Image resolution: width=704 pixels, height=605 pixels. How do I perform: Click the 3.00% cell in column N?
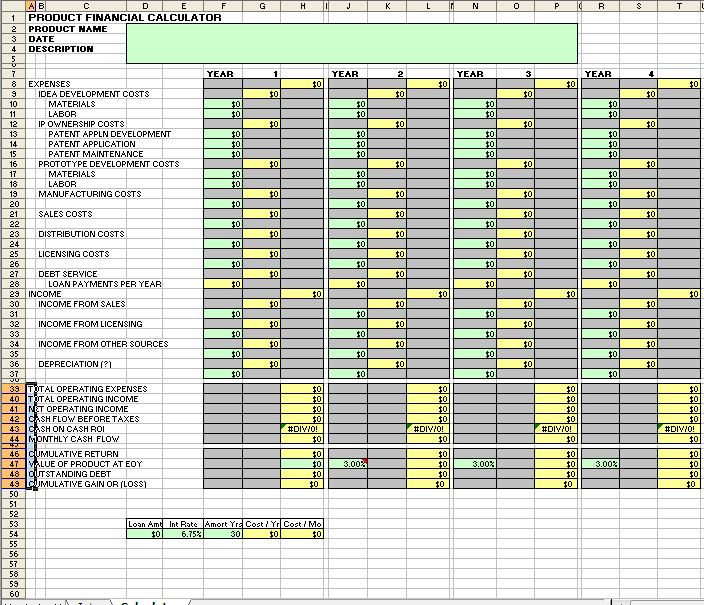[475, 464]
